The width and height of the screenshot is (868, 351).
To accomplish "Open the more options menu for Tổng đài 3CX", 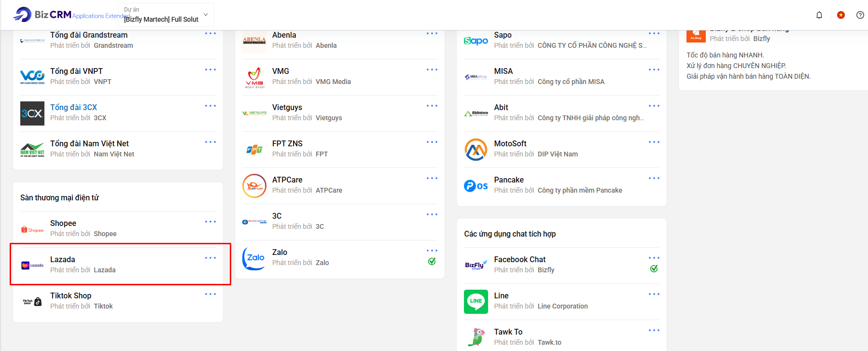I will pyautogui.click(x=210, y=106).
